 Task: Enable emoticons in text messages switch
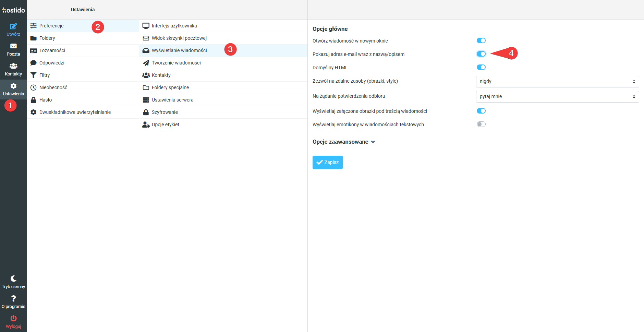[481, 124]
